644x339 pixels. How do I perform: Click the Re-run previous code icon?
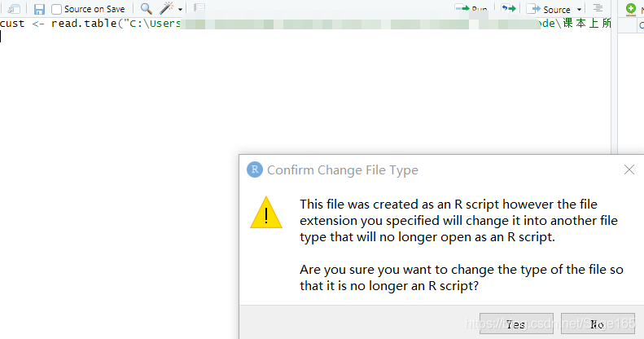point(509,8)
